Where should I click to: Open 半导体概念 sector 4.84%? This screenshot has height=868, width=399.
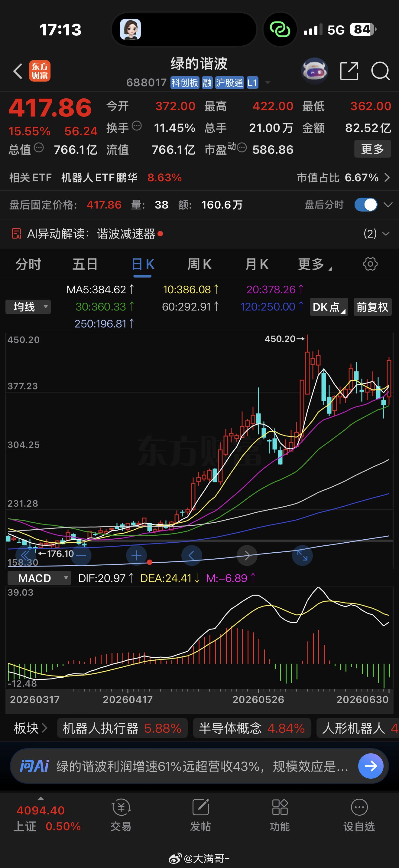pos(252,728)
